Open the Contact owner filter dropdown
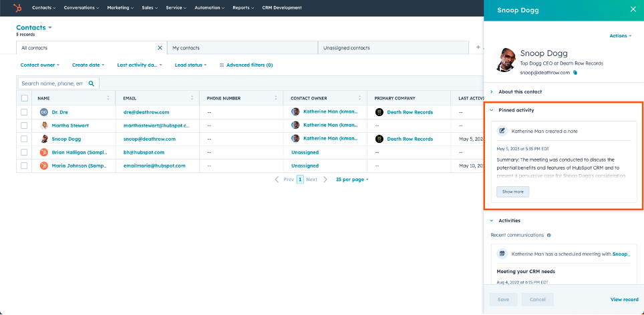This screenshot has height=315, width=644. tap(40, 65)
